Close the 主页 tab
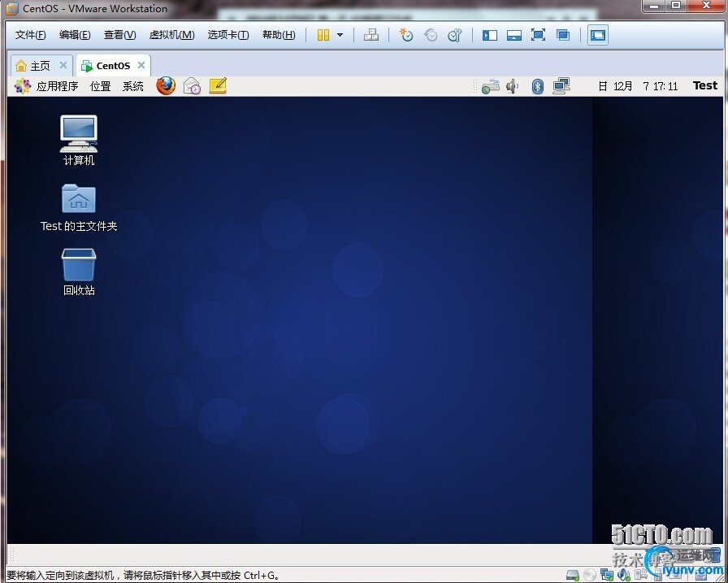 [63, 66]
